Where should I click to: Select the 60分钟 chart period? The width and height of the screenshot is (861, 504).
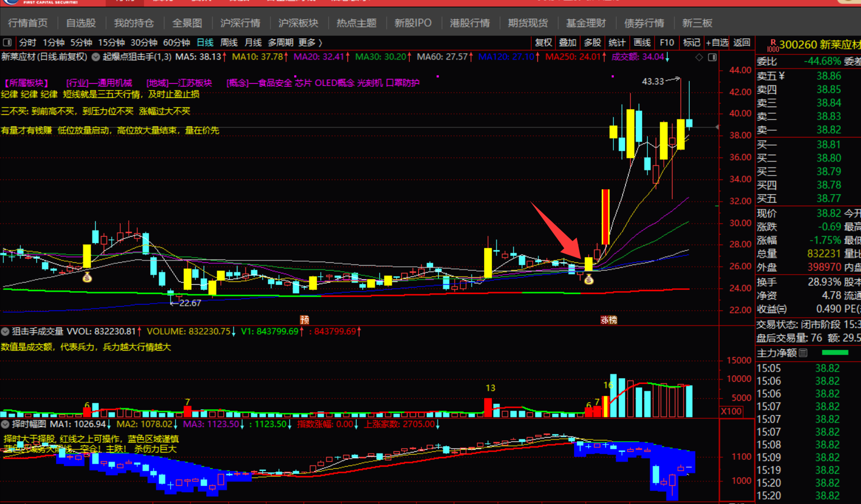point(176,42)
